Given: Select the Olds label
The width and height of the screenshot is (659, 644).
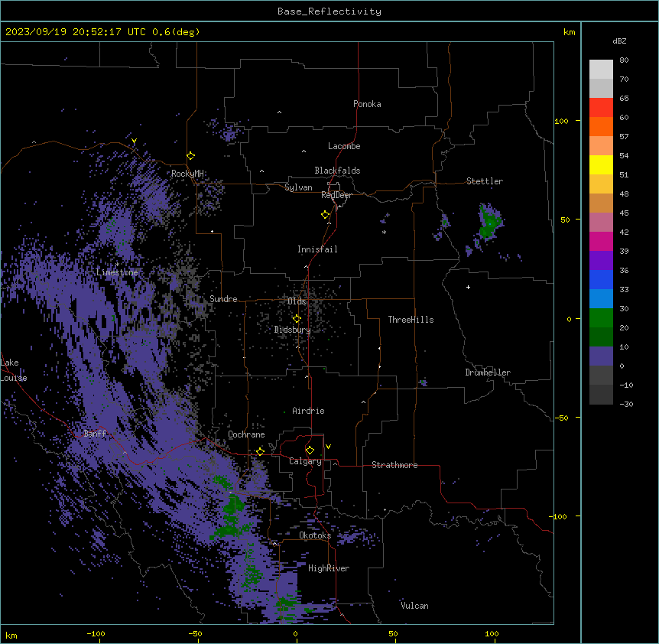Looking at the screenshot, I should (297, 301).
